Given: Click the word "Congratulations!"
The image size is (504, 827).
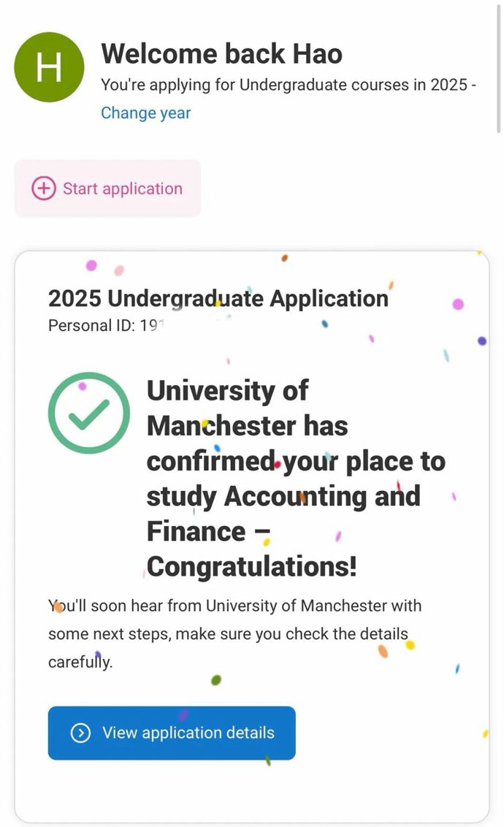Looking at the screenshot, I should point(252,566).
